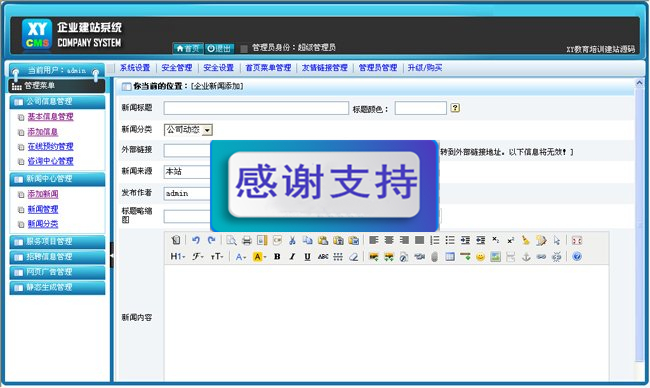650x388 pixels.
Task: Open the 升级/购买 menu
Action: tap(424, 68)
